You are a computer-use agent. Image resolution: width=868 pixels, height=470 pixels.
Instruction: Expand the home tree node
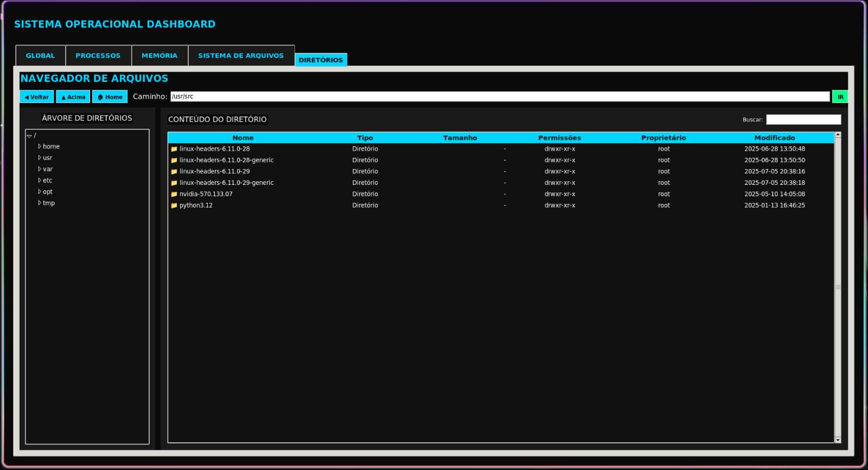pos(40,146)
